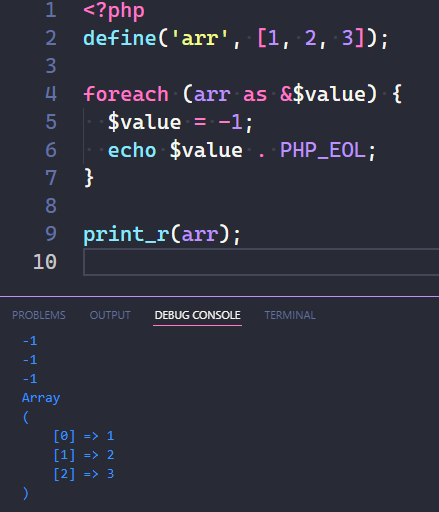This screenshot has width=439, height=512.
Task: Click the 'arr' string literal on line 2
Action: coord(200,38)
